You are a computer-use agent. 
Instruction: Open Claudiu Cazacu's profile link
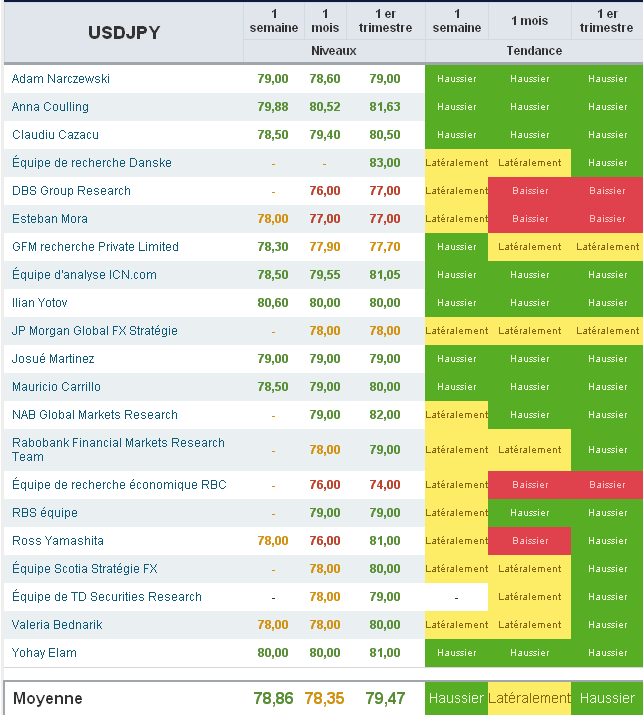55,135
